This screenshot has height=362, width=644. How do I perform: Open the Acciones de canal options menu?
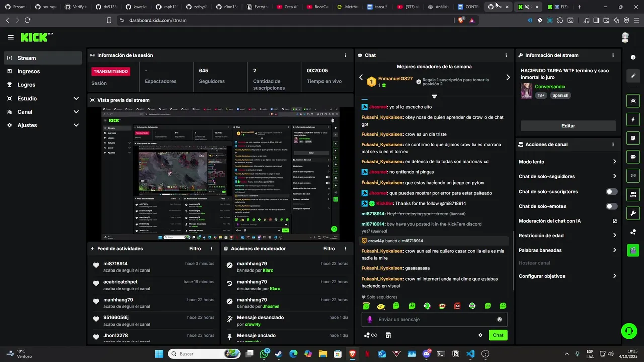(613, 144)
